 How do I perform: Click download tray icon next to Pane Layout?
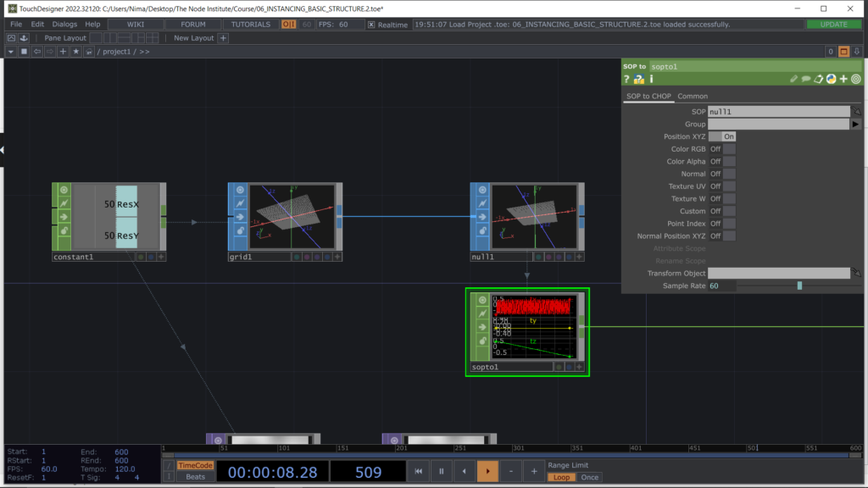tap(24, 37)
